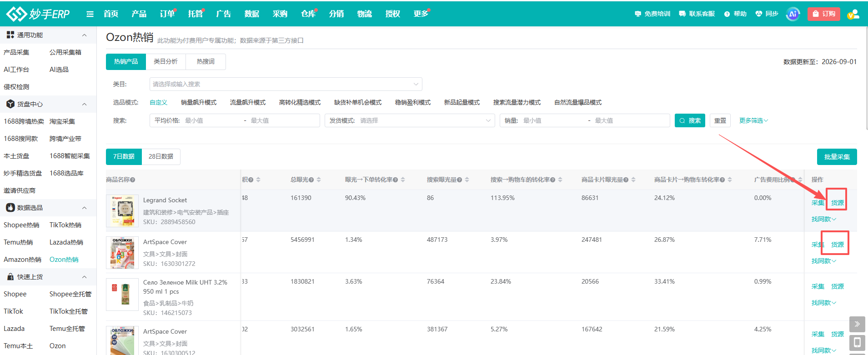This screenshot has height=355, width=868.
Task: Sort by 搜索→购物车的转化率 column
Action: [560, 180]
